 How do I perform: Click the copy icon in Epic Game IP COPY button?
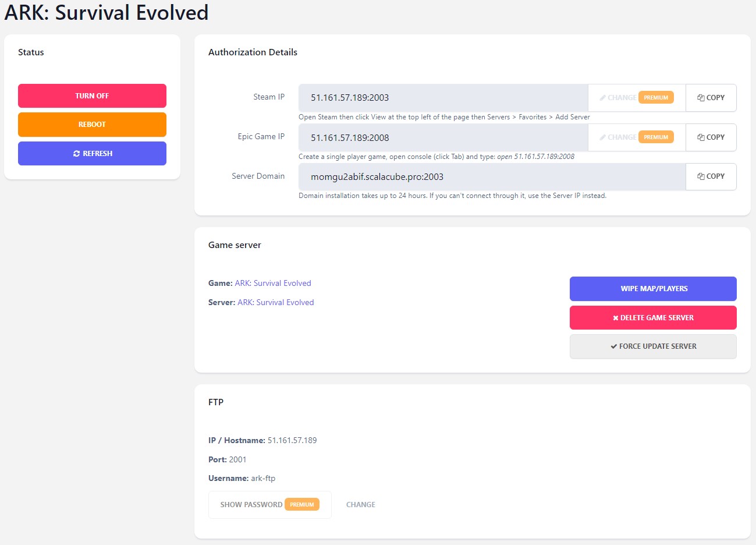click(x=701, y=137)
